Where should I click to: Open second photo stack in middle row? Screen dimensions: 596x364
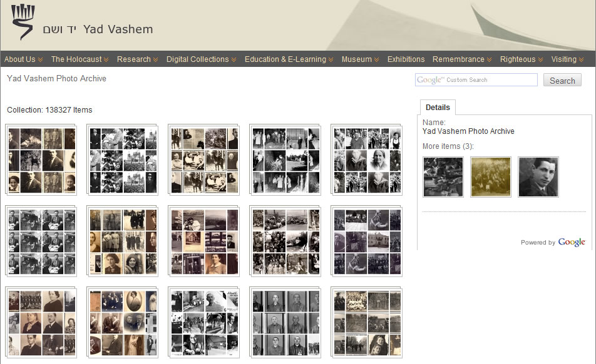pos(123,241)
